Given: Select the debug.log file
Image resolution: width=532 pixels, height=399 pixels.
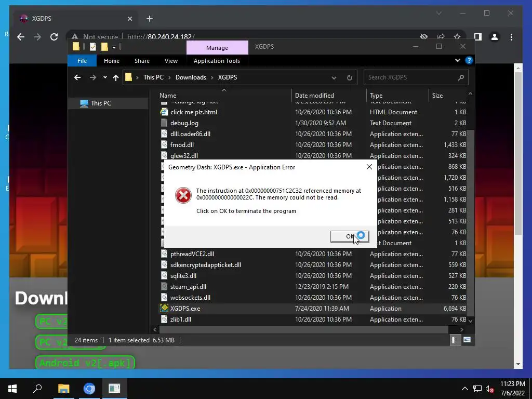Looking at the screenshot, I should (x=184, y=123).
